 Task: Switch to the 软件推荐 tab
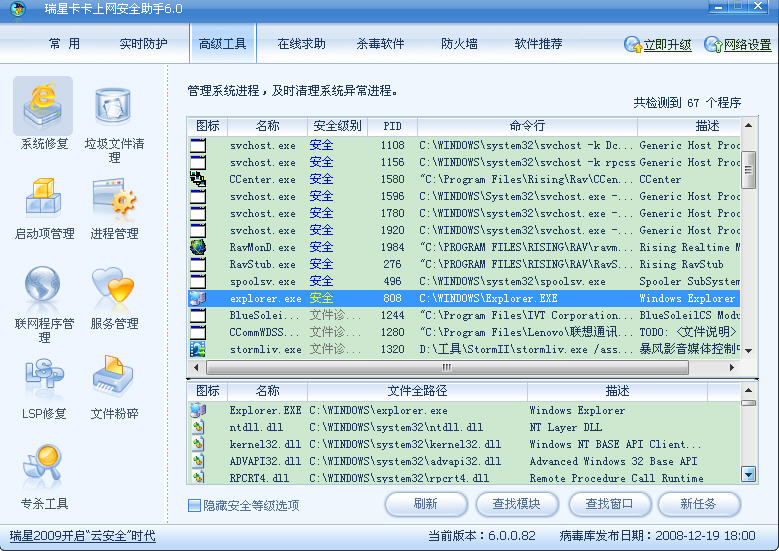tap(538, 44)
